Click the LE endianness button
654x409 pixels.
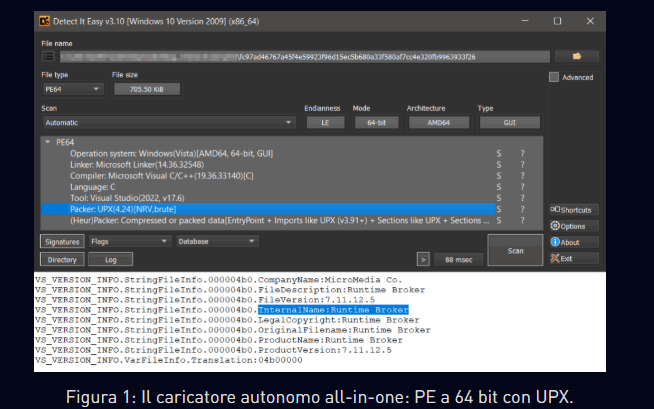pyautogui.click(x=325, y=123)
